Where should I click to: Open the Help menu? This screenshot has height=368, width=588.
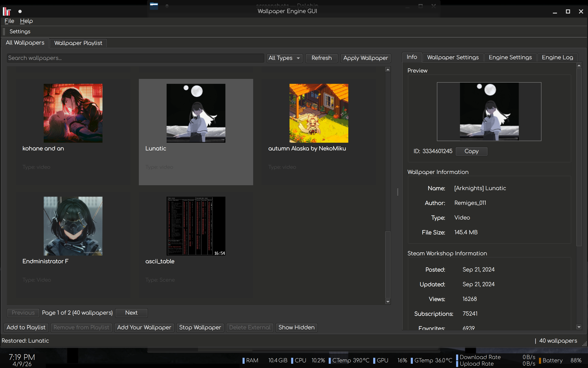(x=26, y=21)
